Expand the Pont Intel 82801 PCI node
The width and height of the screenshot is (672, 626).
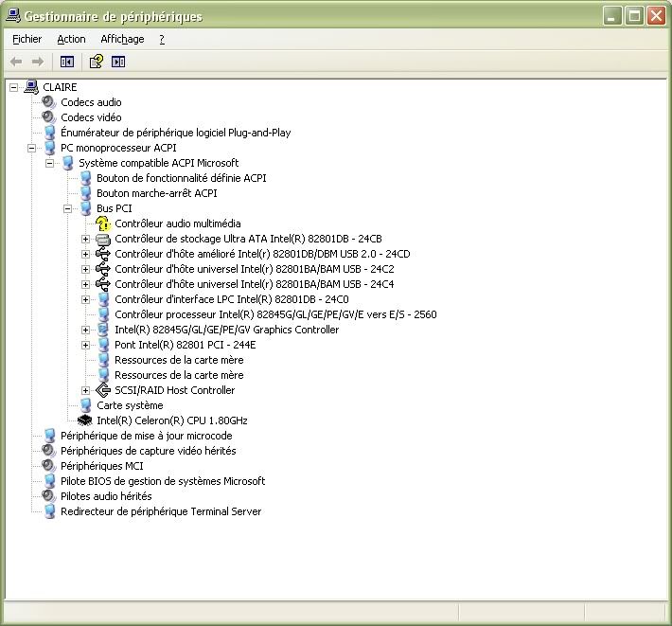[85, 345]
